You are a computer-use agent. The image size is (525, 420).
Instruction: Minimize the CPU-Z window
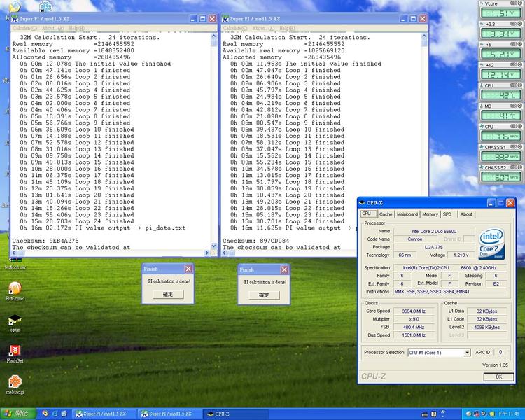point(491,202)
